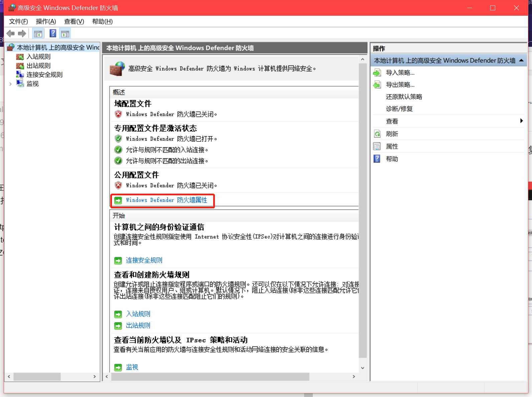The height and width of the screenshot is (397, 532).
Task: Click center pane scroll down arrow
Action: point(363,368)
